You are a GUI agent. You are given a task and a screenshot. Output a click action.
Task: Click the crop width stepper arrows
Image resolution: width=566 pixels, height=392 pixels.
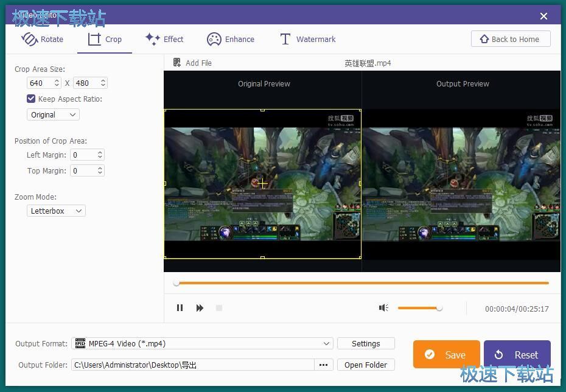tap(57, 83)
